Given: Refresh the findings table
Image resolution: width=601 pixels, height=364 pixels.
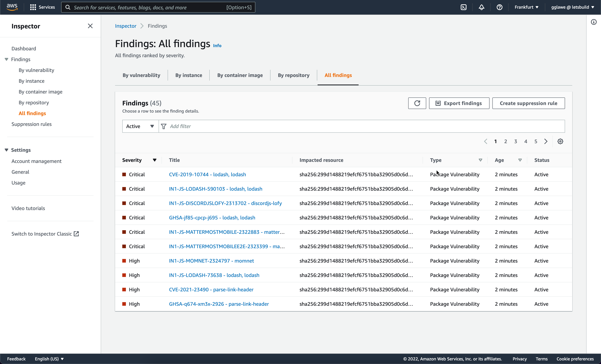Looking at the screenshot, I should click(417, 103).
